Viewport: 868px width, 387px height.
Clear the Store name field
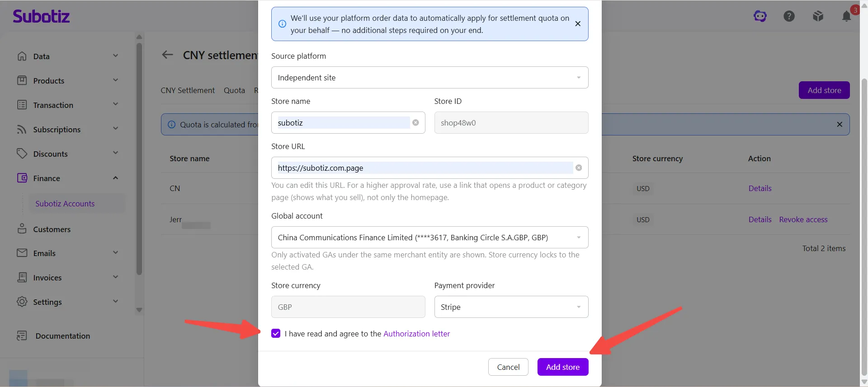click(x=415, y=122)
